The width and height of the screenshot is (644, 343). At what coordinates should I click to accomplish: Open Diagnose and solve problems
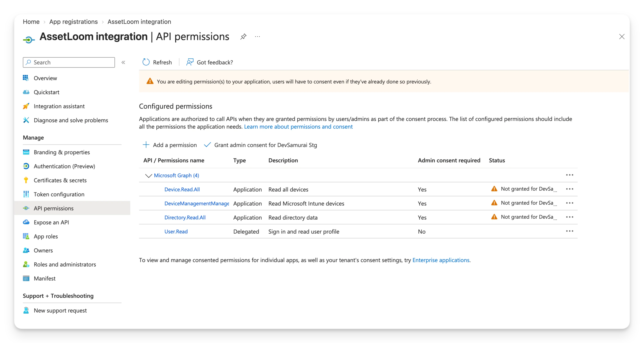(x=71, y=120)
